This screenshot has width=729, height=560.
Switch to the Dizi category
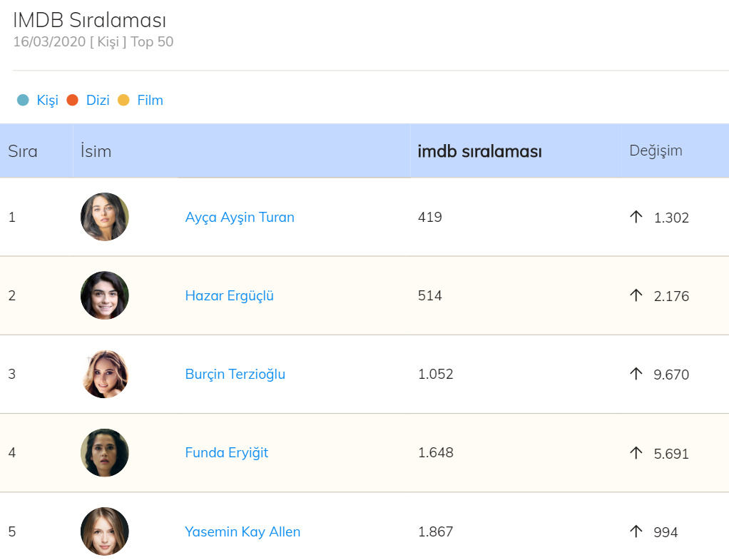(98, 101)
